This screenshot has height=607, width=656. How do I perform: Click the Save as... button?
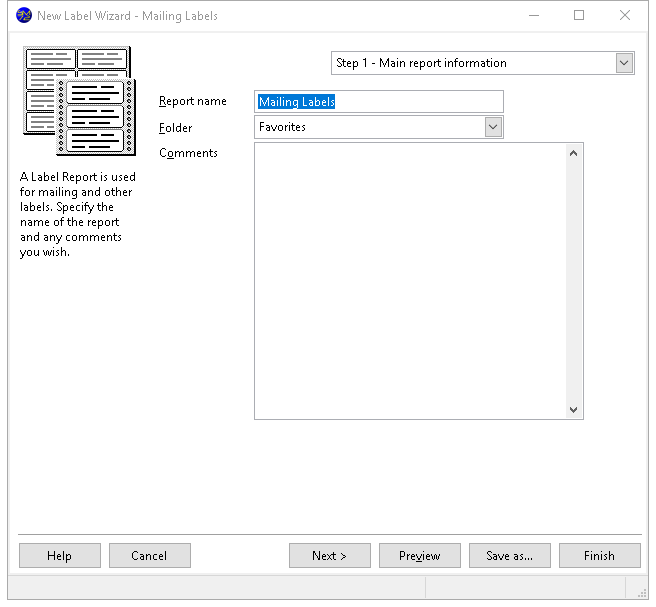[x=510, y=556]
